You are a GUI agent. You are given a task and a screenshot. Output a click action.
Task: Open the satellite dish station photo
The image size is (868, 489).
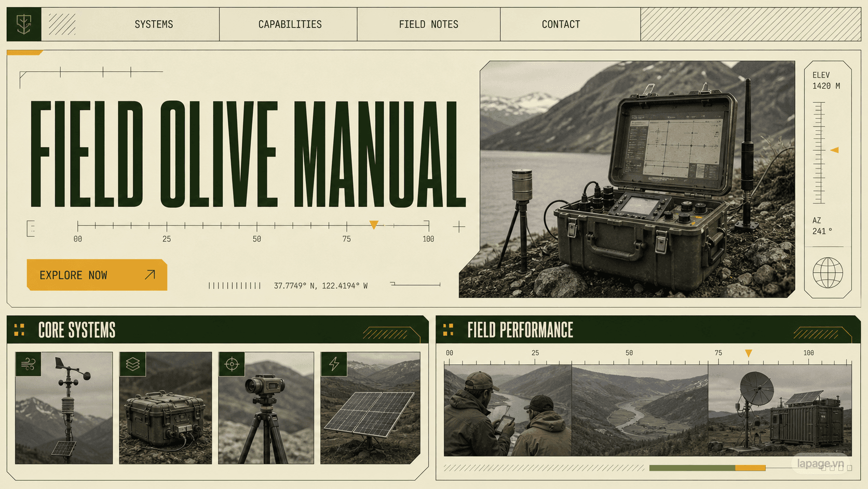pyautogui.click(x=780, y=411)
